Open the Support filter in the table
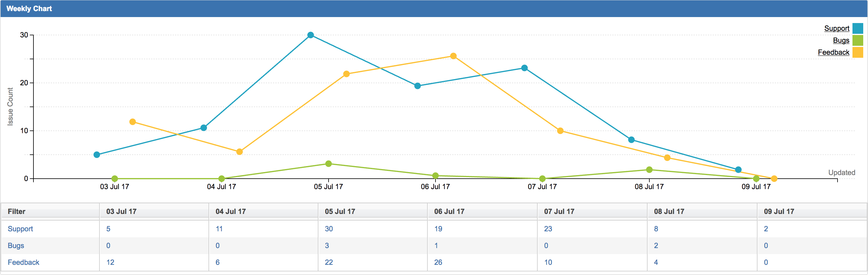The image size is (868, 275). point(21,229)
